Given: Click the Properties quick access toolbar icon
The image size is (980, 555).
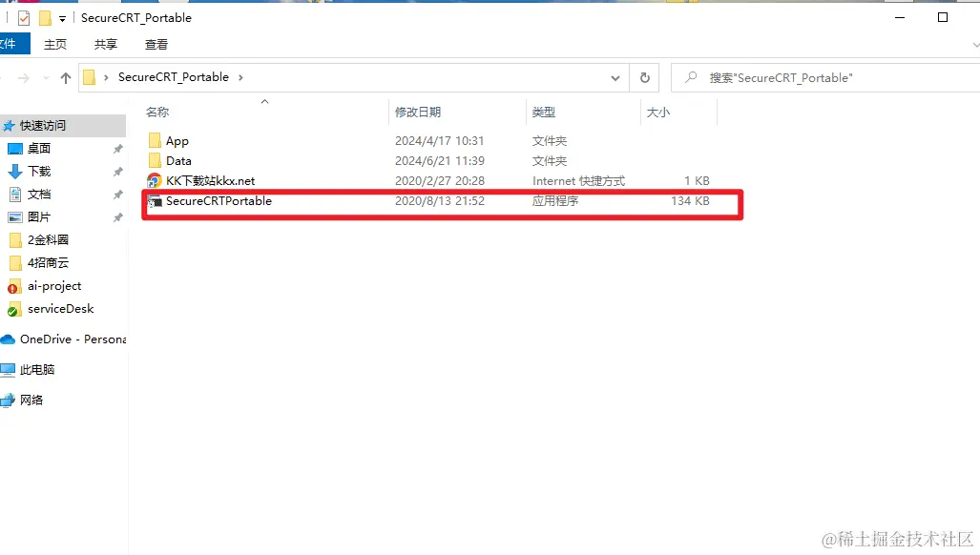Looking at the screenshot, I should tap(24, 18).
